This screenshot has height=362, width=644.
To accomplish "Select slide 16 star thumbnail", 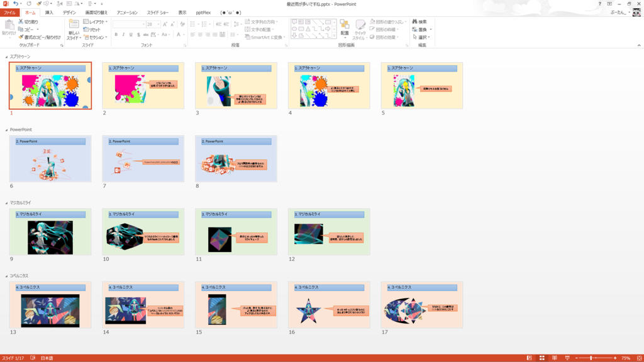I will click(x=329, y=305).
